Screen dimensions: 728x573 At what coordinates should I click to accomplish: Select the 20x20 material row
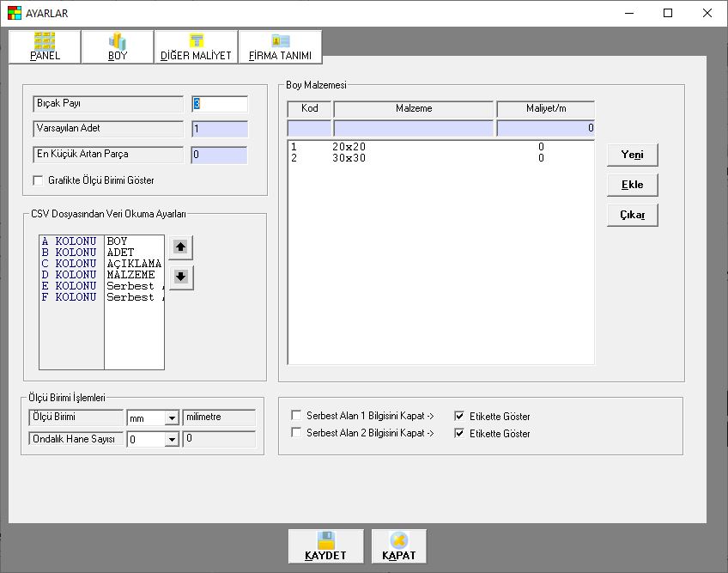pos(440,147)
